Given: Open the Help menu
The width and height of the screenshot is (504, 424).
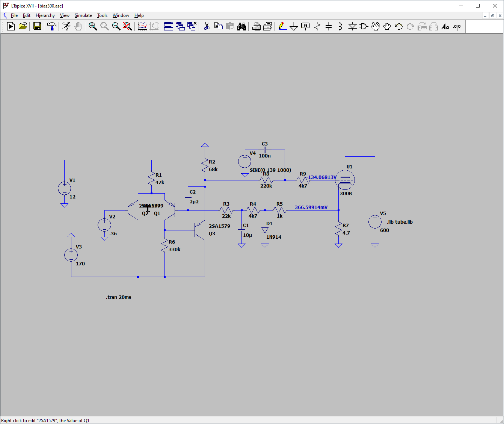Looking at the screenshot, I should (139, 15).
